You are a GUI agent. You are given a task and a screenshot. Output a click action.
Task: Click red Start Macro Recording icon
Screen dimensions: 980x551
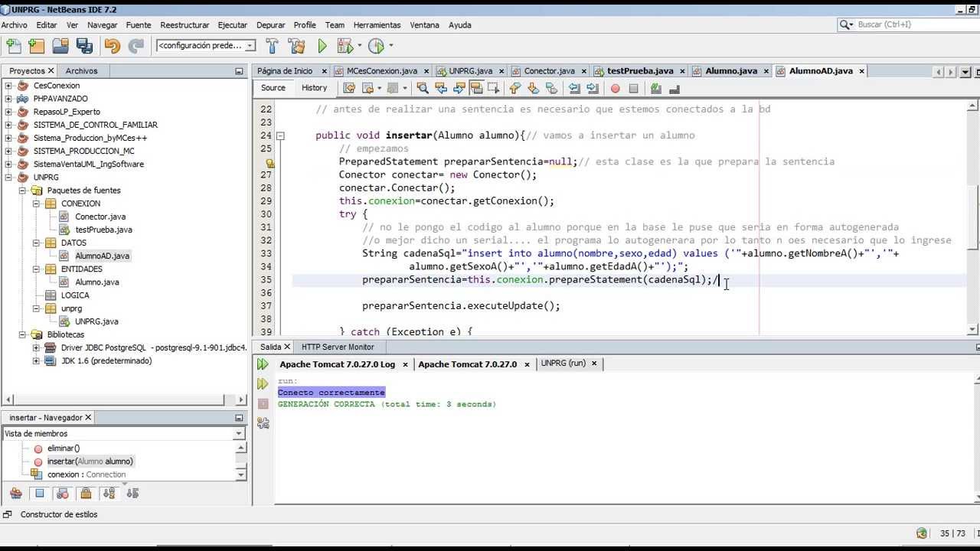pos(615,89)
